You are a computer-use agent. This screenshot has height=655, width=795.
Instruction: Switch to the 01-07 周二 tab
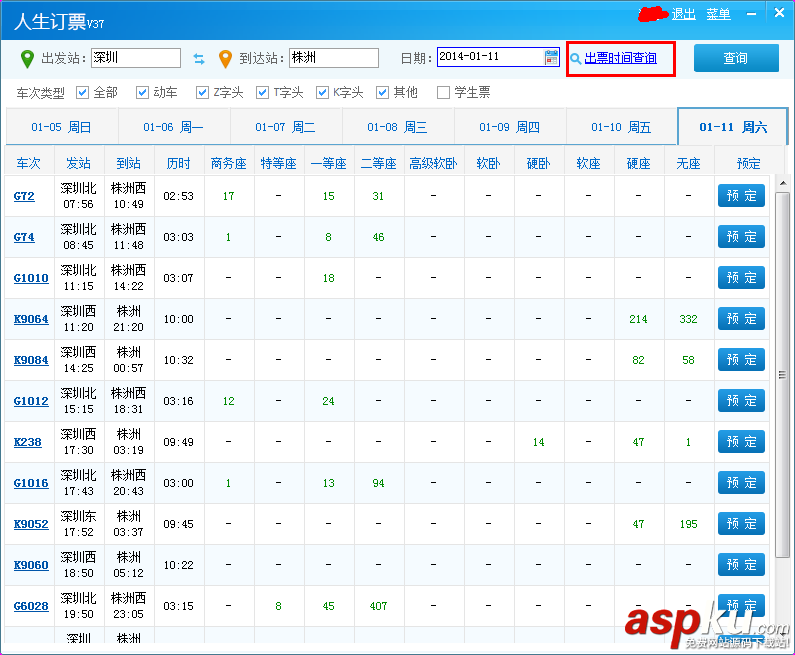285,127
